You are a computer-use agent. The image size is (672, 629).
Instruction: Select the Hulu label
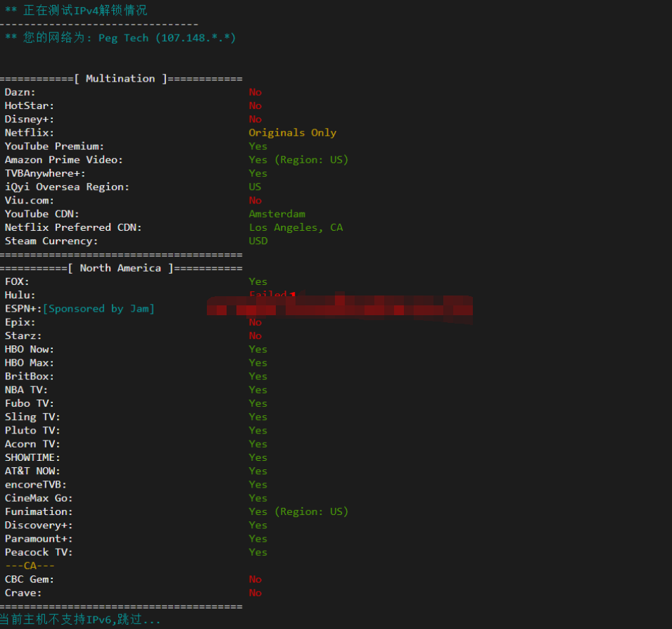point(20,296)
